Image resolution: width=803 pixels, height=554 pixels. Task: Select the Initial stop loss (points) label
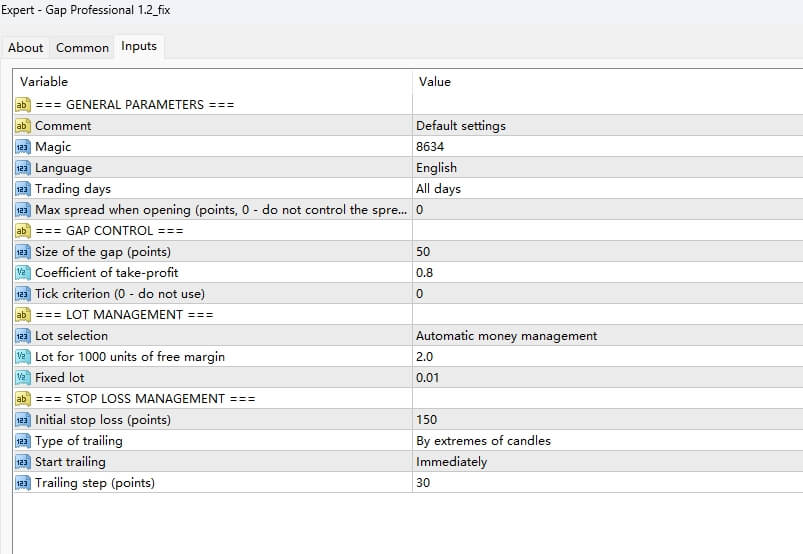coord(103,420)
